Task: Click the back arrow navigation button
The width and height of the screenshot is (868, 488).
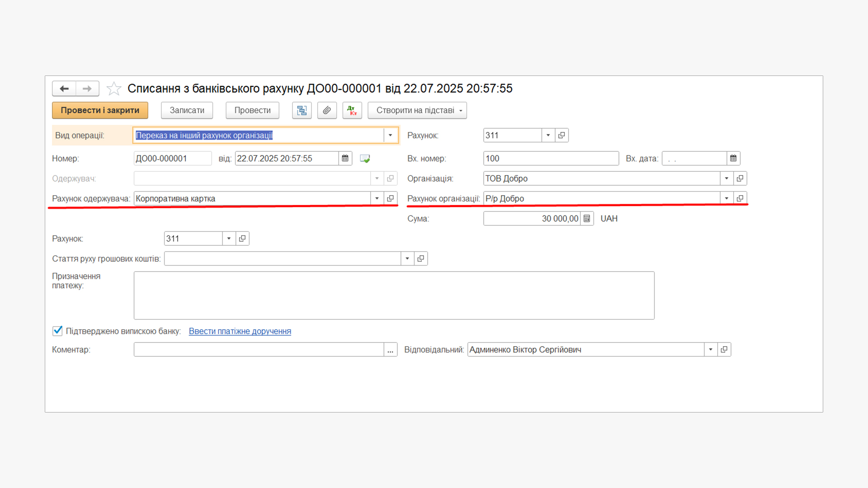Action: [64, 89]
